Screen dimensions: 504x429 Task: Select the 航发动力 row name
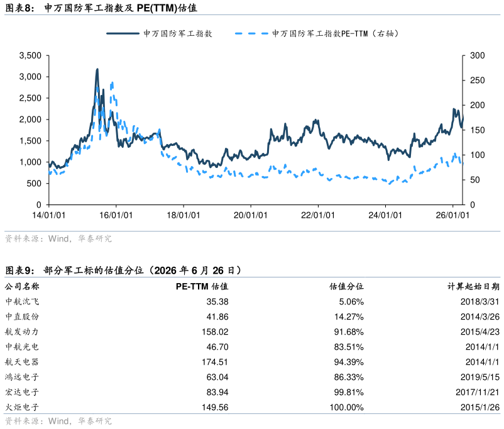22,331
